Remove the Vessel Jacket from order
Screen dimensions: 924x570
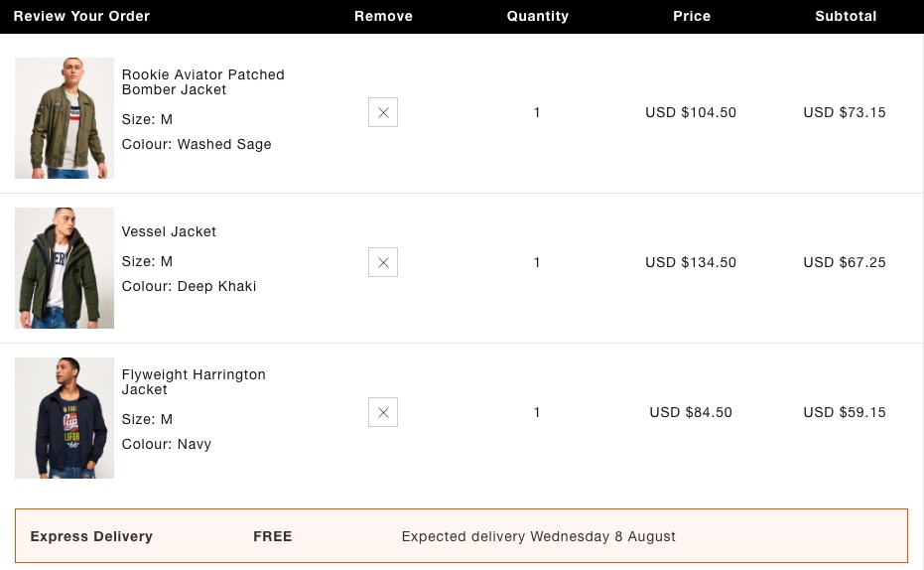tap(383, 262)
